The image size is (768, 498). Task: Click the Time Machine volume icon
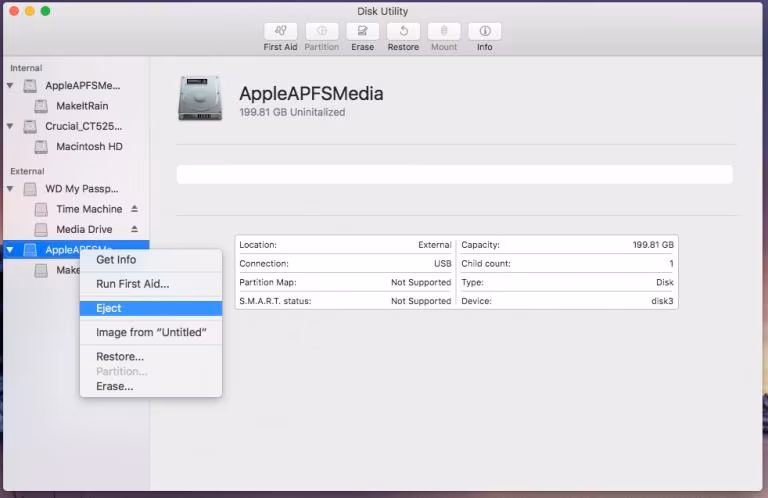point(41,210)
